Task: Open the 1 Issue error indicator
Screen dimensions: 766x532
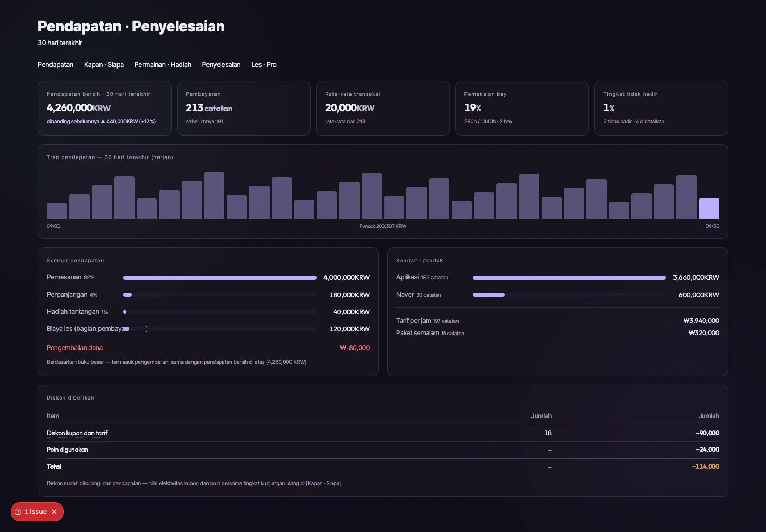Action: pos(35,512)
